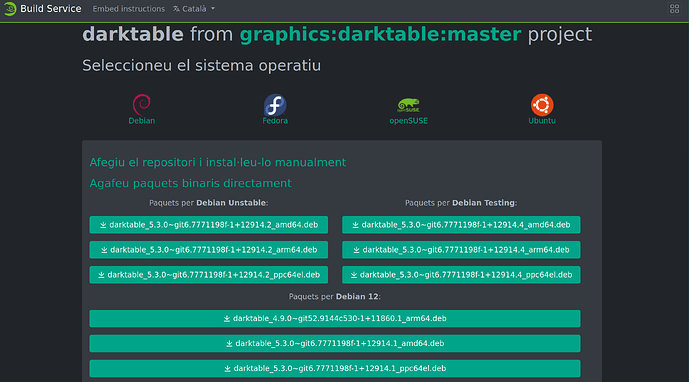Download Debian 12 amd64 12914.1 package
Screen dimensions: 689x382
point(335,343)
